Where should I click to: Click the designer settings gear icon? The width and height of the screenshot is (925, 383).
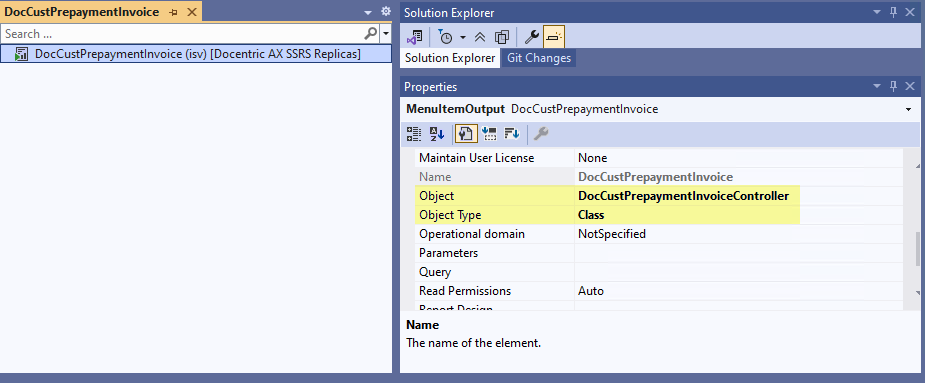[385, 11]
